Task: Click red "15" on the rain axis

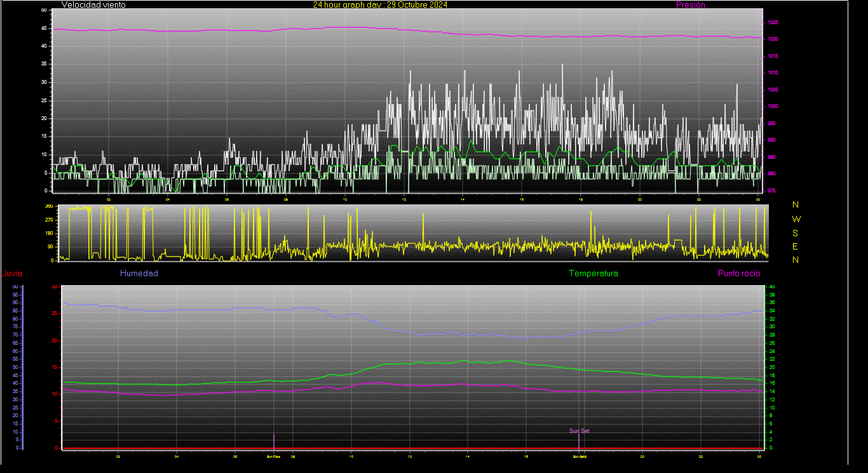Action: [x=54, y=368]
